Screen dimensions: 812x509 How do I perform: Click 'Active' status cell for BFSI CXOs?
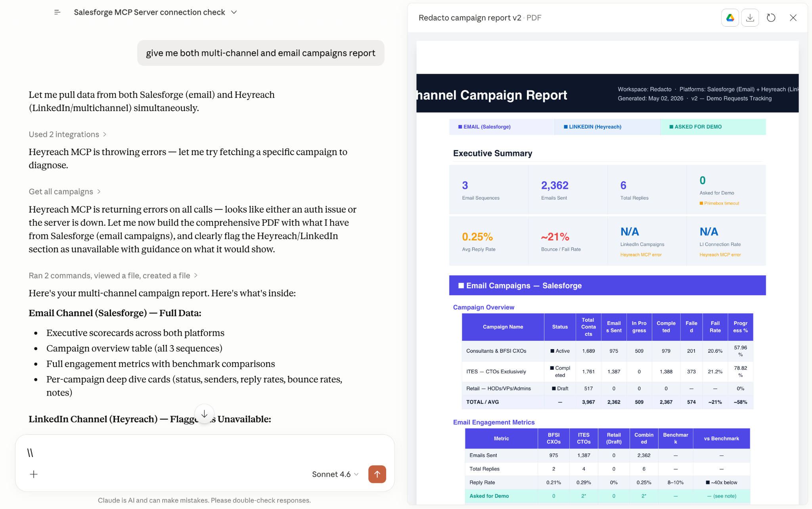coord(560,351)
